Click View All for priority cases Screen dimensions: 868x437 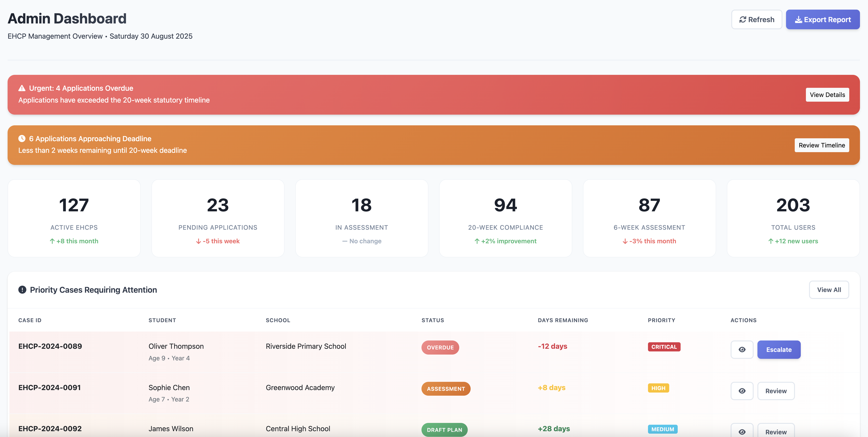pyautogui.click(x=829, y=289)
